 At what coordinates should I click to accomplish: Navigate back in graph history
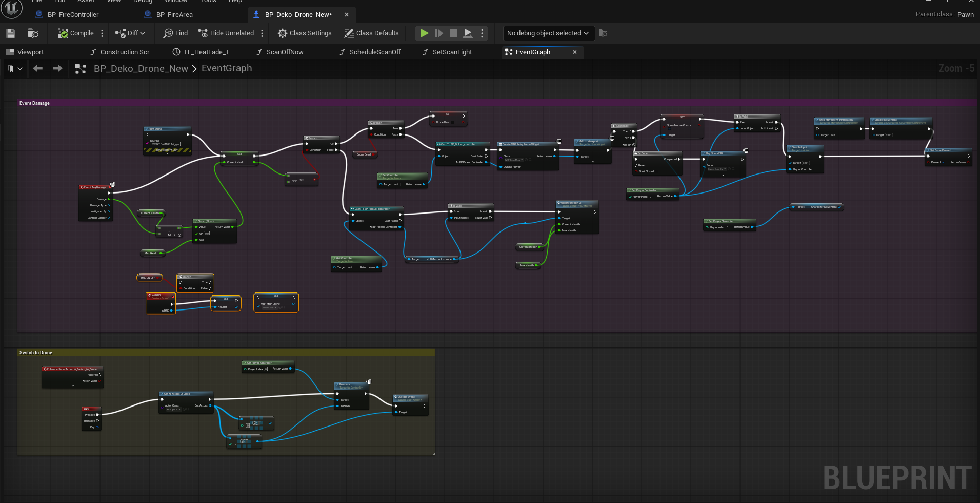[x=37, y=68]
